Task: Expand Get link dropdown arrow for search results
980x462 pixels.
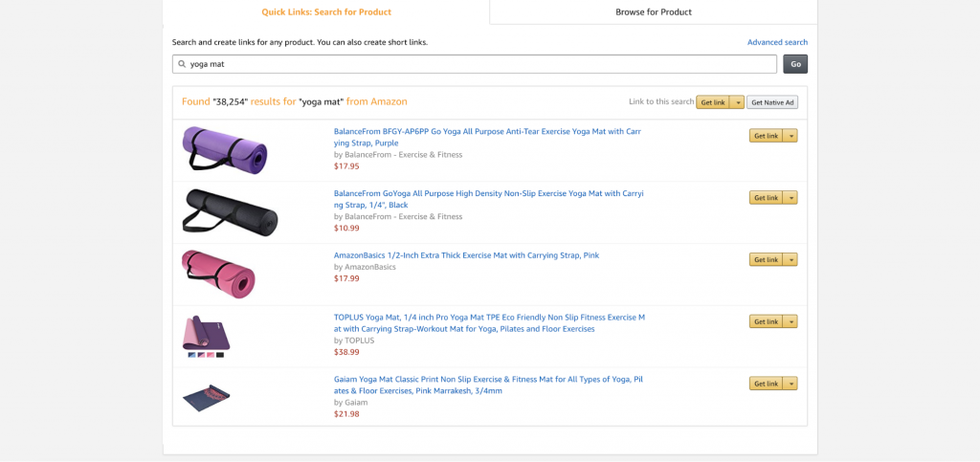Action: point(737,102)
